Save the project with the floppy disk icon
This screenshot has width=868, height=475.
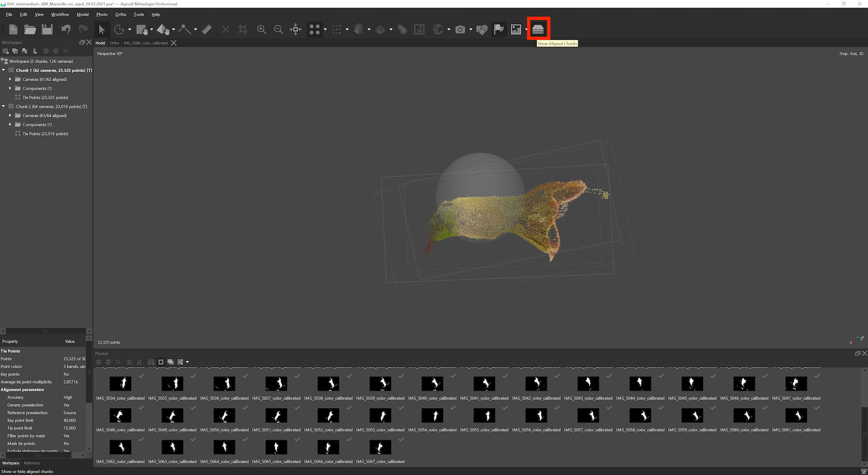coord(47,29)
